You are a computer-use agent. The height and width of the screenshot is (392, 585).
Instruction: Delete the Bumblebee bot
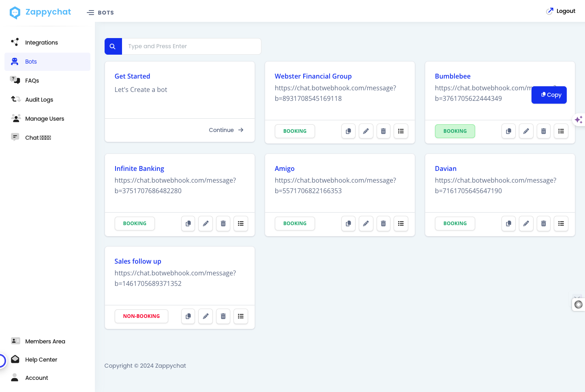coord(543,131)
